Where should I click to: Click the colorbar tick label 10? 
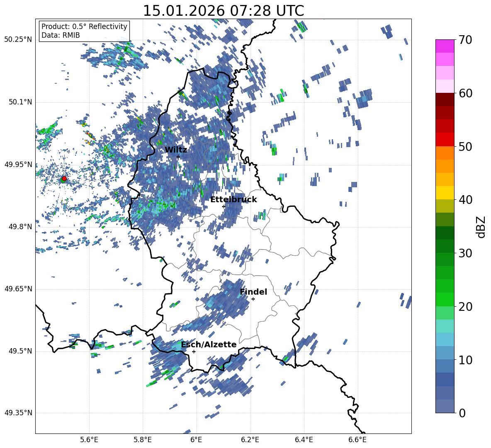[x=465, y=360]
